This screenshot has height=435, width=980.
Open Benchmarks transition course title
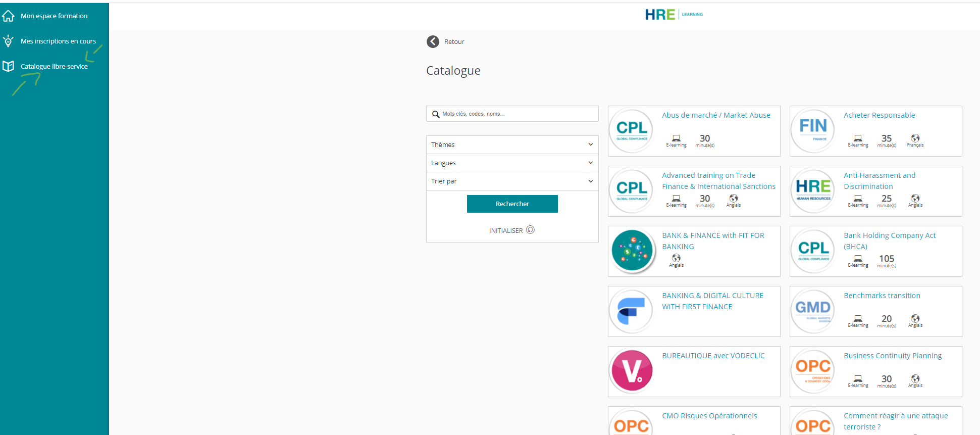coord(882,296)
